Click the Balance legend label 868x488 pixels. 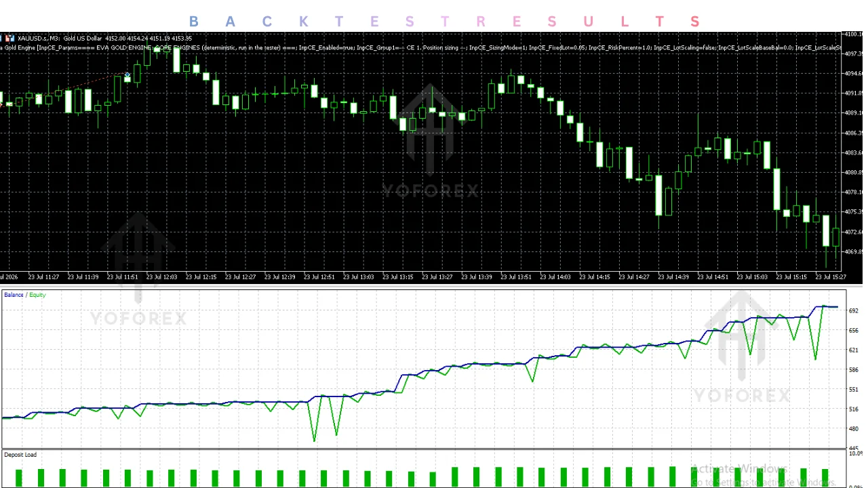(x=14, y=295)
